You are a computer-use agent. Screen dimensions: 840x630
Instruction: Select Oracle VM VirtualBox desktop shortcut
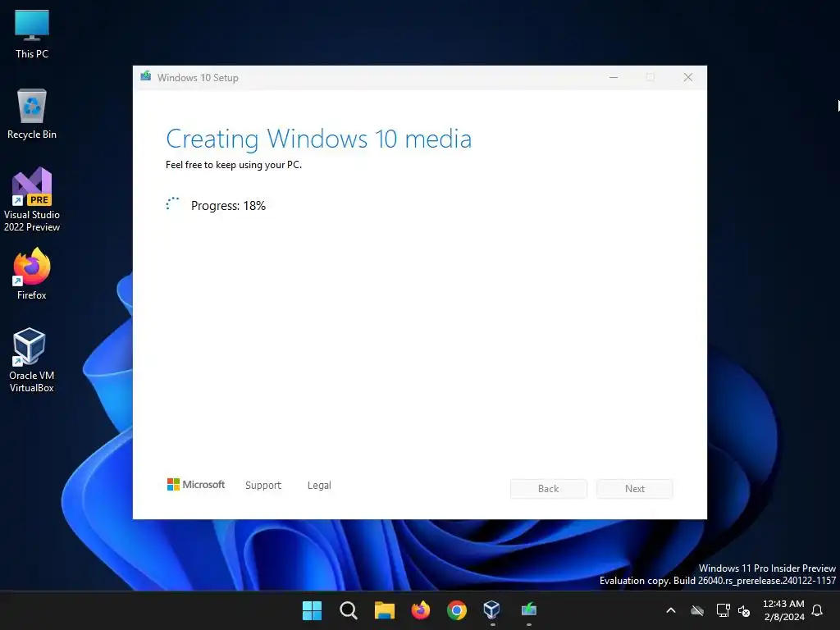click(x=32, y=361)
